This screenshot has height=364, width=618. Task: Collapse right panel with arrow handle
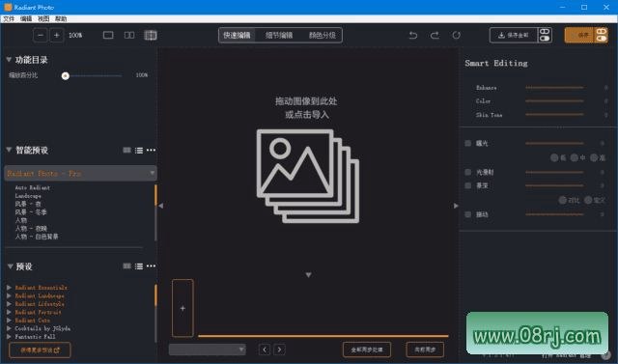456,206
